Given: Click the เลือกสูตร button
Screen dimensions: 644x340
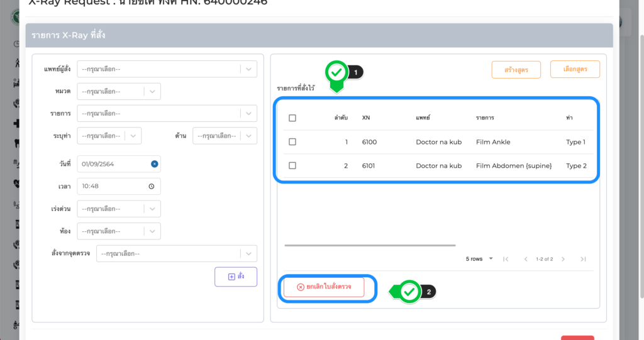Looking at the screenshot, I should click(574, 69).
